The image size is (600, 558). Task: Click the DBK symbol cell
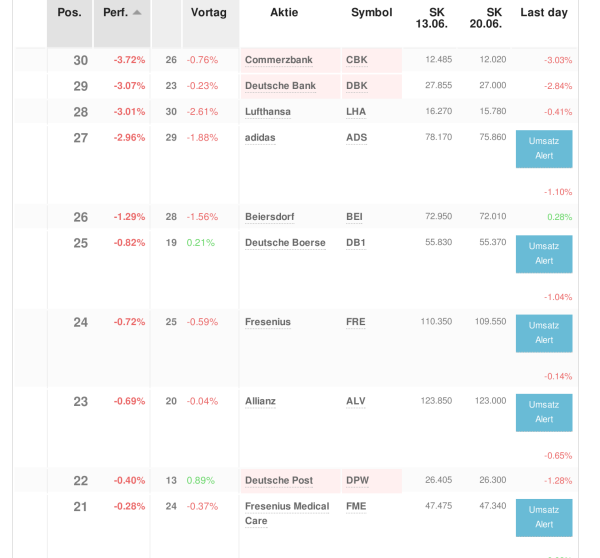(357, 86)
